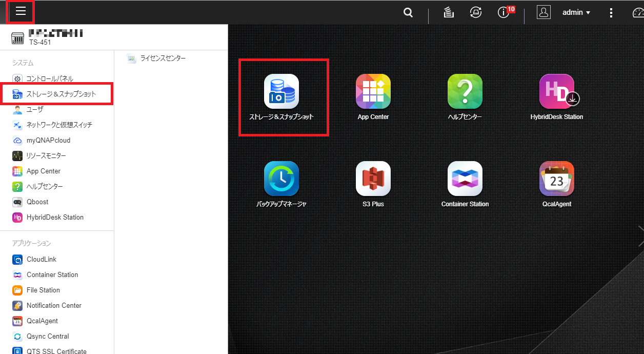
Task: Open myQNAPcloud menu entry
Action: coord(42,141)
